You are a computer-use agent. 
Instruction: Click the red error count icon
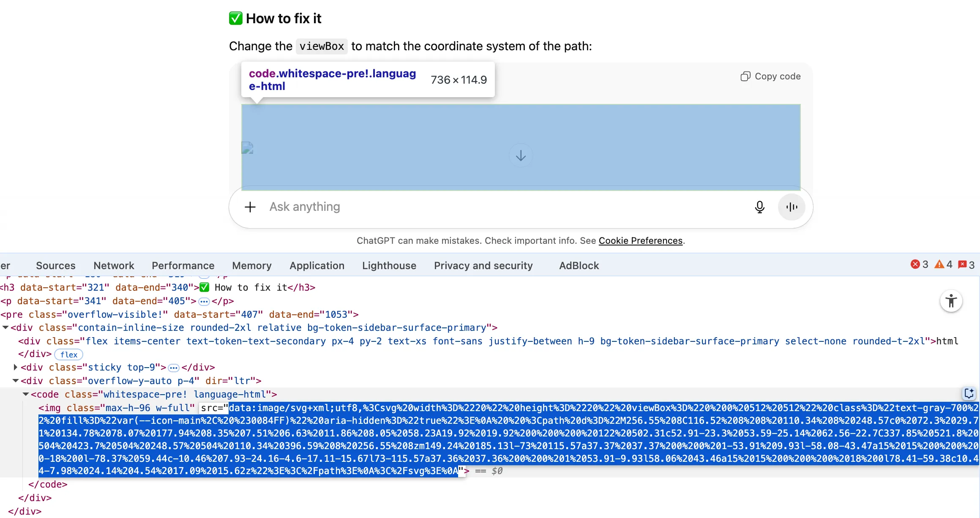coord(915,264)
